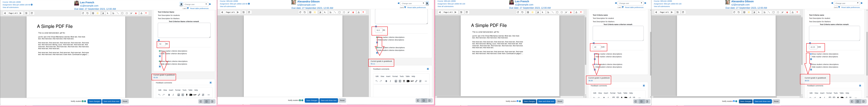Open Change user dropdown in Leo French 50/90 panel
The height and width of the screenshot is (107, 868).
coord(196,4)
